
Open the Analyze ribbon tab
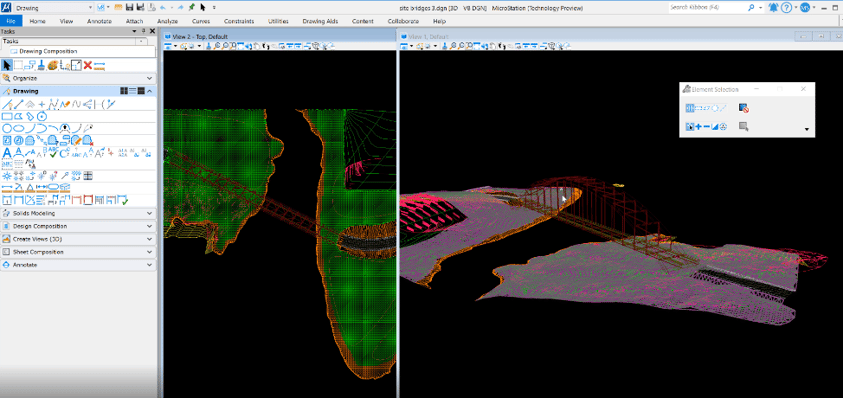167,21
